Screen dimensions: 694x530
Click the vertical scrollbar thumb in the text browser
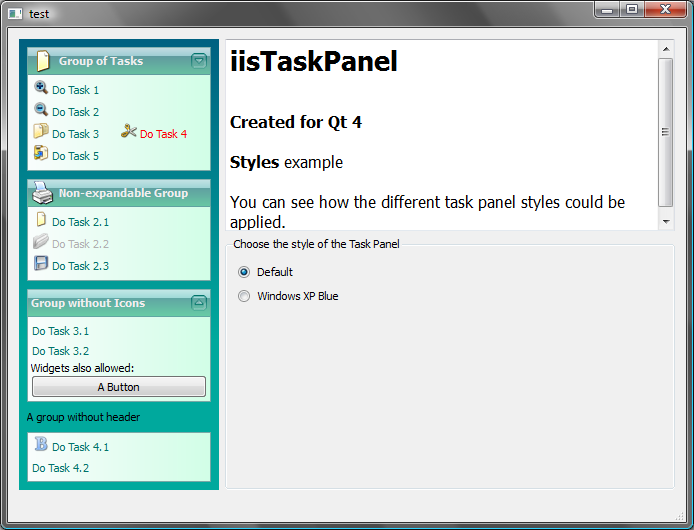[x=666, y=132]
